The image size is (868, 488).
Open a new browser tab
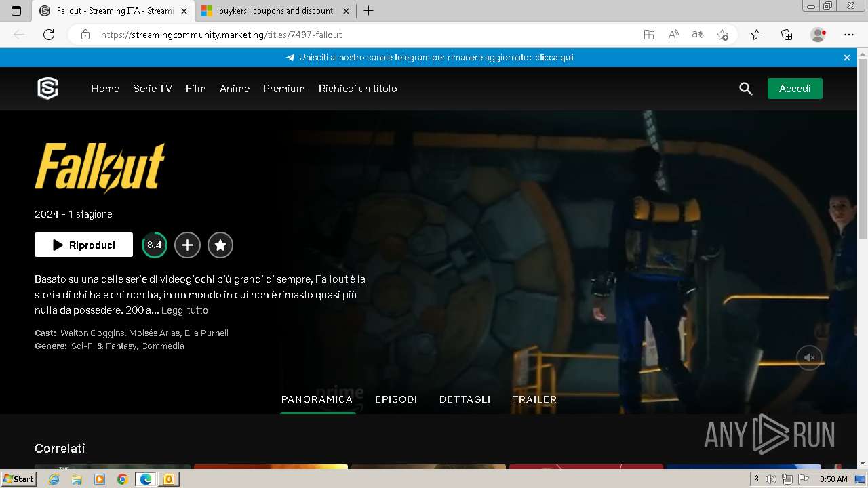click(x=368, y=11)
